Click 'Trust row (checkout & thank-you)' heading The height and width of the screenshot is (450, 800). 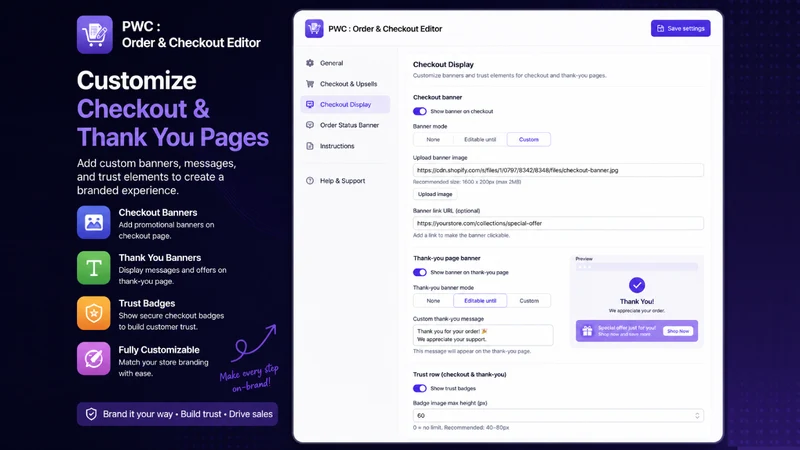click(460, 374)
